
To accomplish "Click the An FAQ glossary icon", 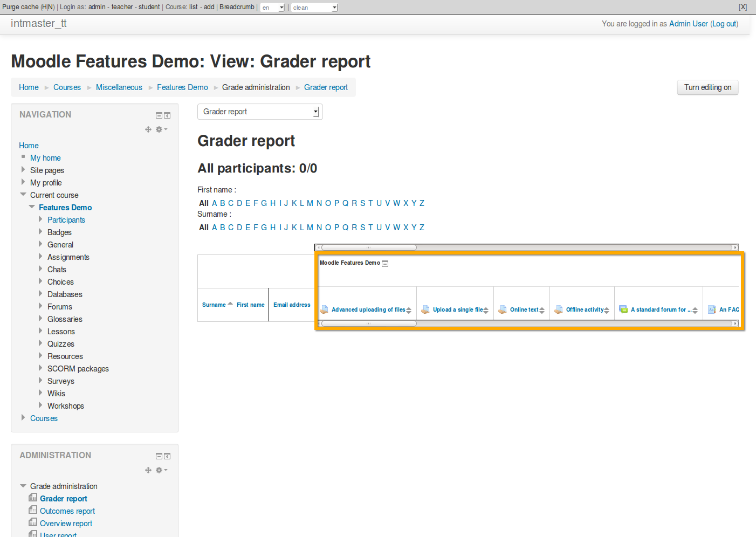I will [x=712, y=309].
